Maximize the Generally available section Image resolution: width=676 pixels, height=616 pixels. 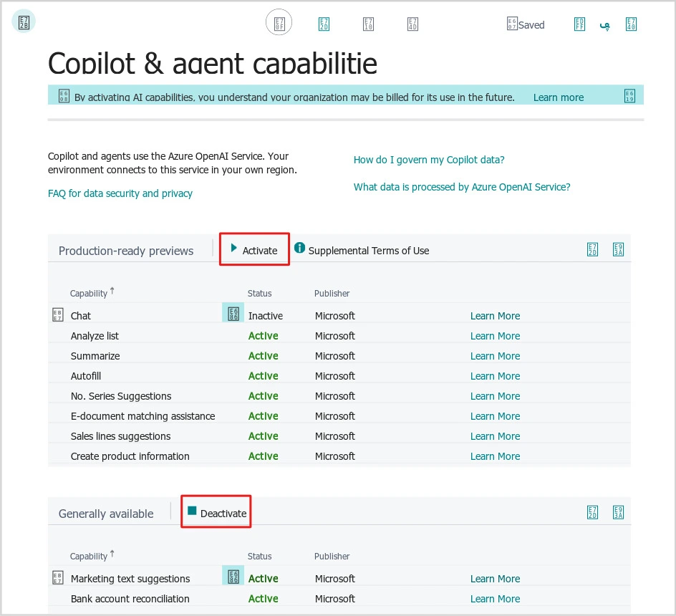click(618, 512)
